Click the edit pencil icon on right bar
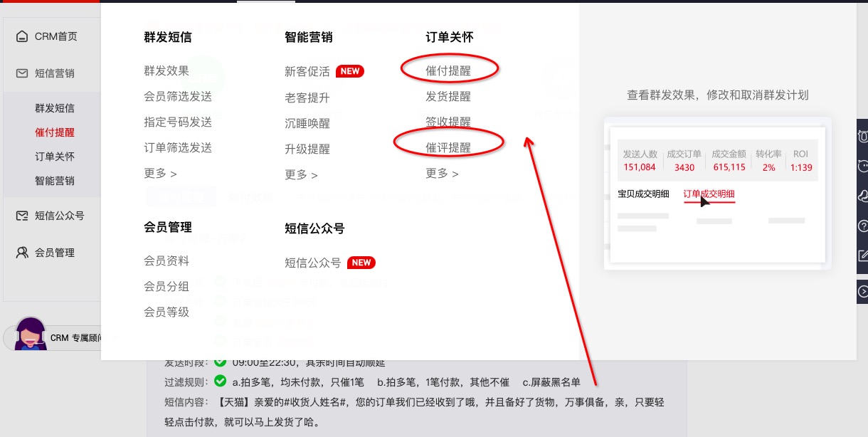This screenshot has height=437, width=868. 863,256
